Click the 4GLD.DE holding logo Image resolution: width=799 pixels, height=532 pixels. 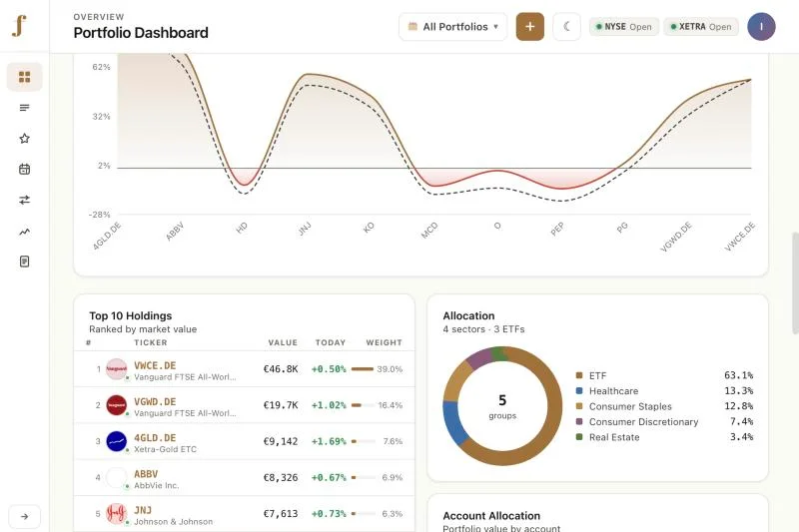pyautogui.click(x=116, y=441)
